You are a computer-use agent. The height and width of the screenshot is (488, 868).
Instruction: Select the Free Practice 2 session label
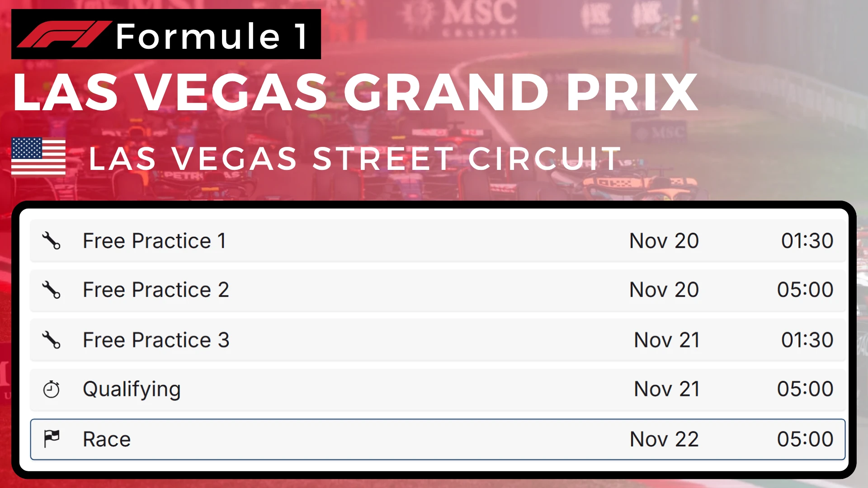tap(156, 290)
